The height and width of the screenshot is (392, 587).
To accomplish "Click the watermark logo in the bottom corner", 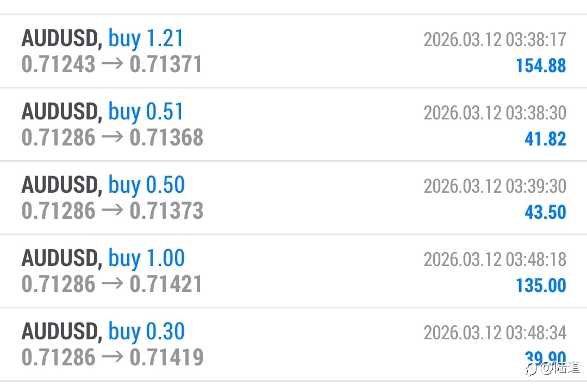I will pos(553,369).
